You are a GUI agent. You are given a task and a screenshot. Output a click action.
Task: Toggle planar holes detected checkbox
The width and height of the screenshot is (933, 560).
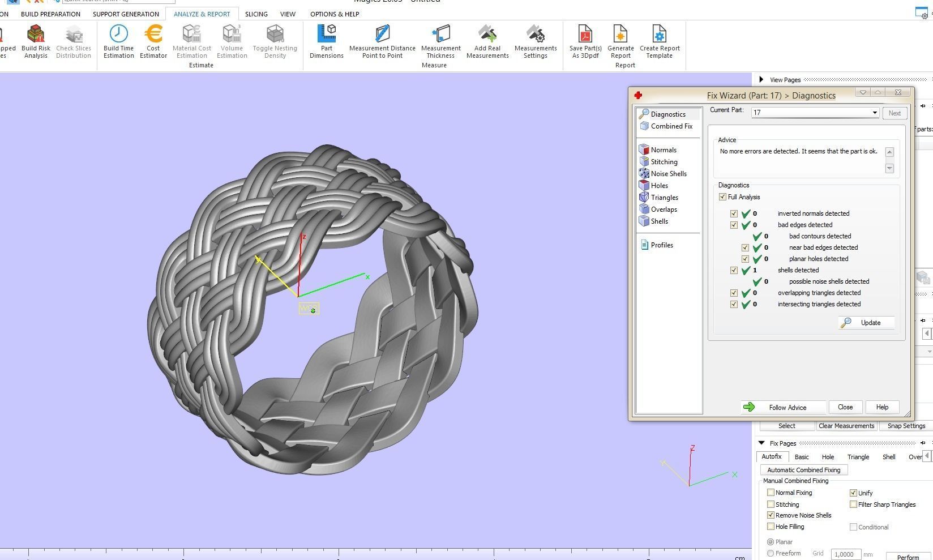[x=745, y=259]
